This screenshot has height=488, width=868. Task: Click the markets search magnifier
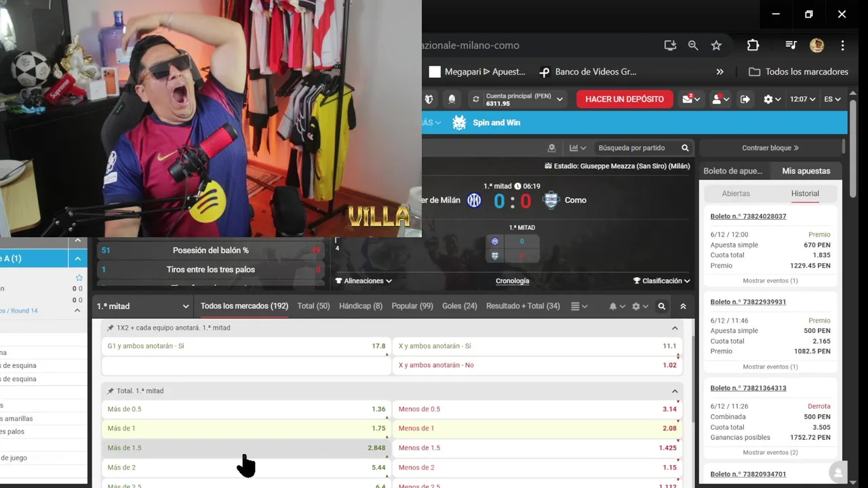662,306
